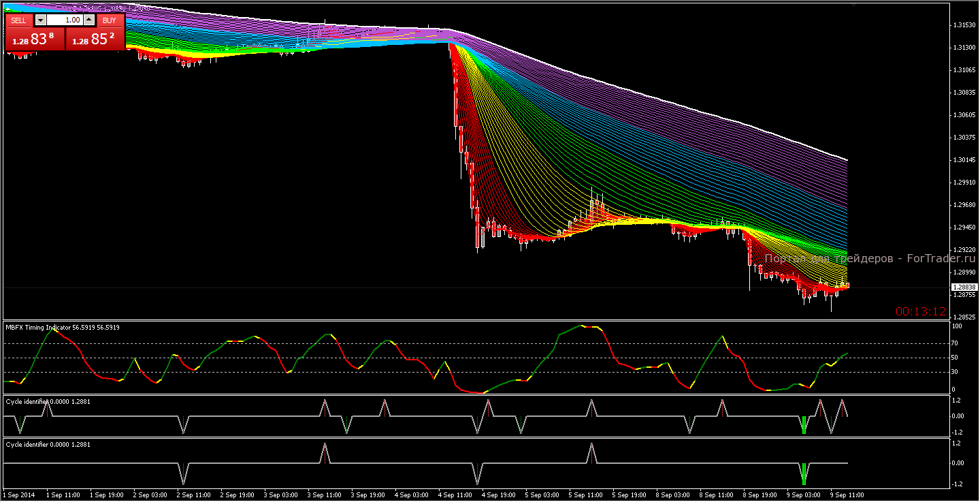This screenshot has height=502, width=980.
Task: Click the 1.29910 price scale label
Action: pyautogui.click(x=964, y=183)
